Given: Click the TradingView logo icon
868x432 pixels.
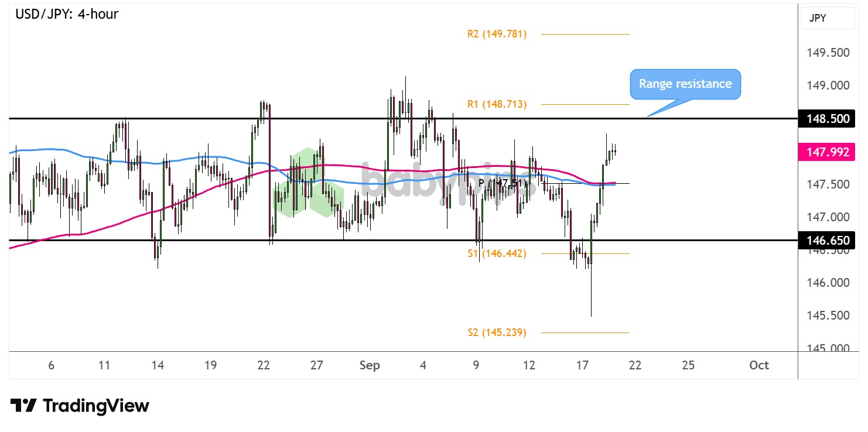Looking at the screenshot, I should click(24, 406).
